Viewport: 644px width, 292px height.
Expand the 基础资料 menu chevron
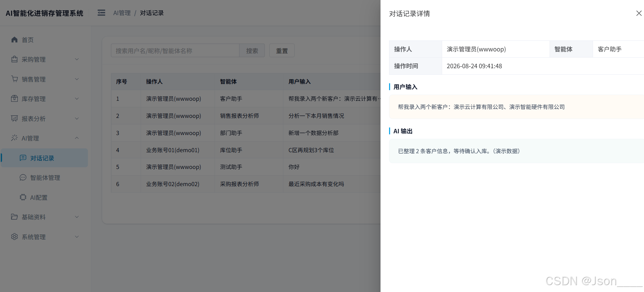tap(77, 217)
